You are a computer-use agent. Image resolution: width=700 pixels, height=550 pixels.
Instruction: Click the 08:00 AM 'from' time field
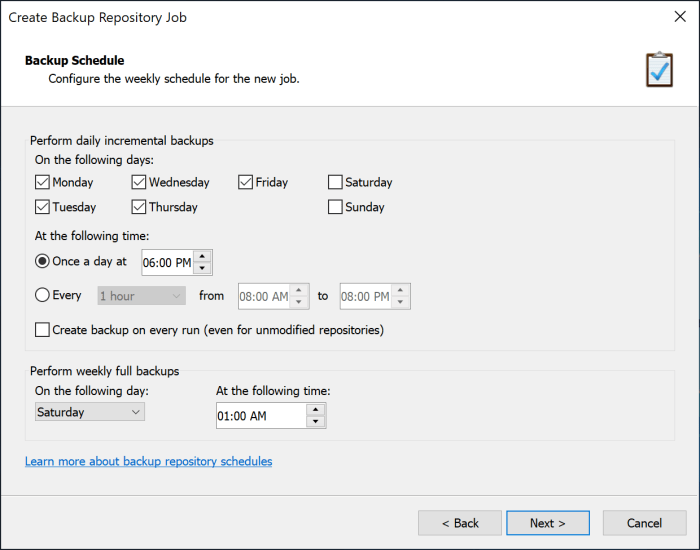point(264,296)
